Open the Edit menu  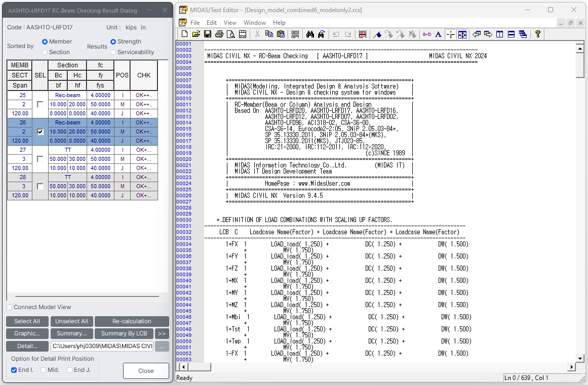(x=212, y=22)
